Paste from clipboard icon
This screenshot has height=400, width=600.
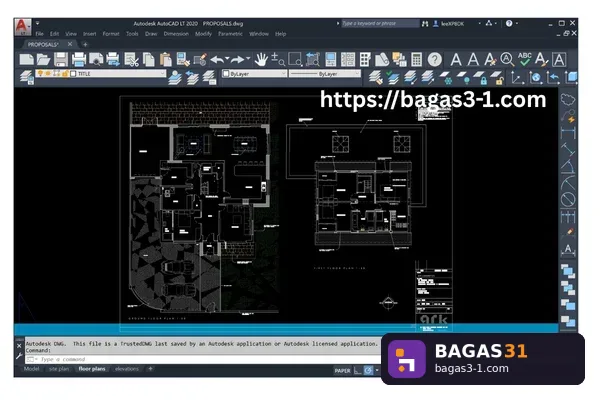pos(165,59)
